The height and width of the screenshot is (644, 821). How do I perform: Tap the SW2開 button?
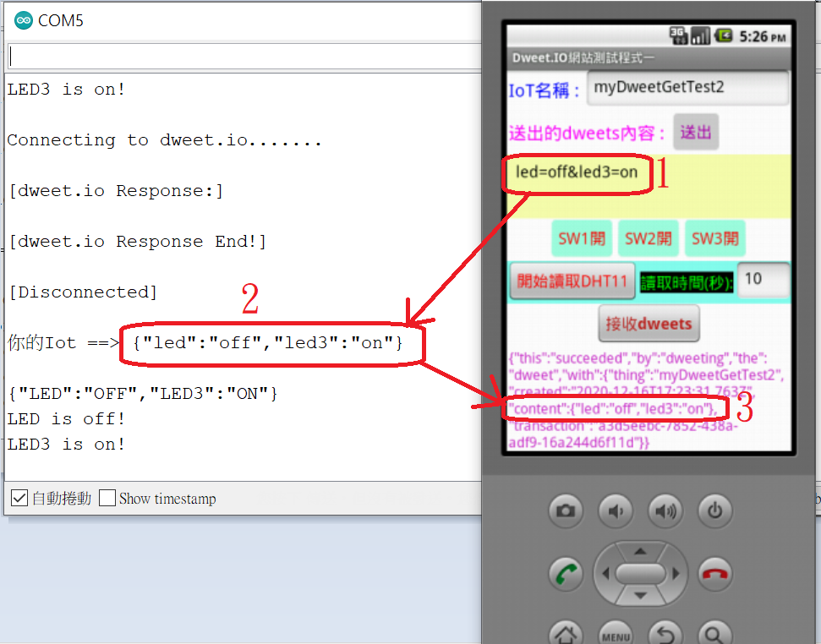649,238
